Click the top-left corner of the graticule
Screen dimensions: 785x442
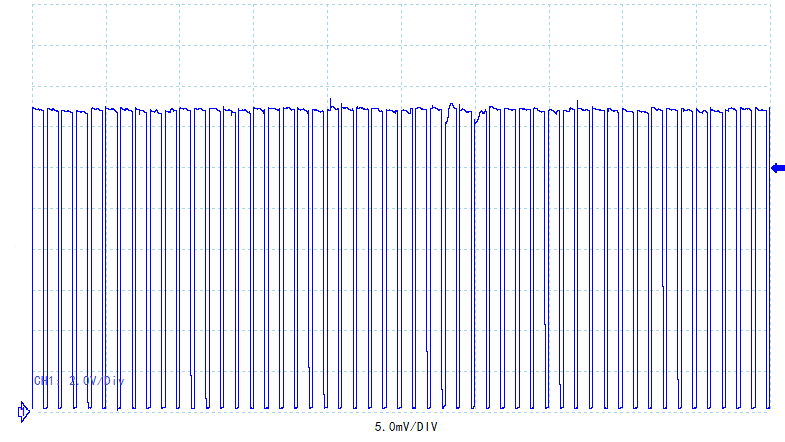[33, 4]
